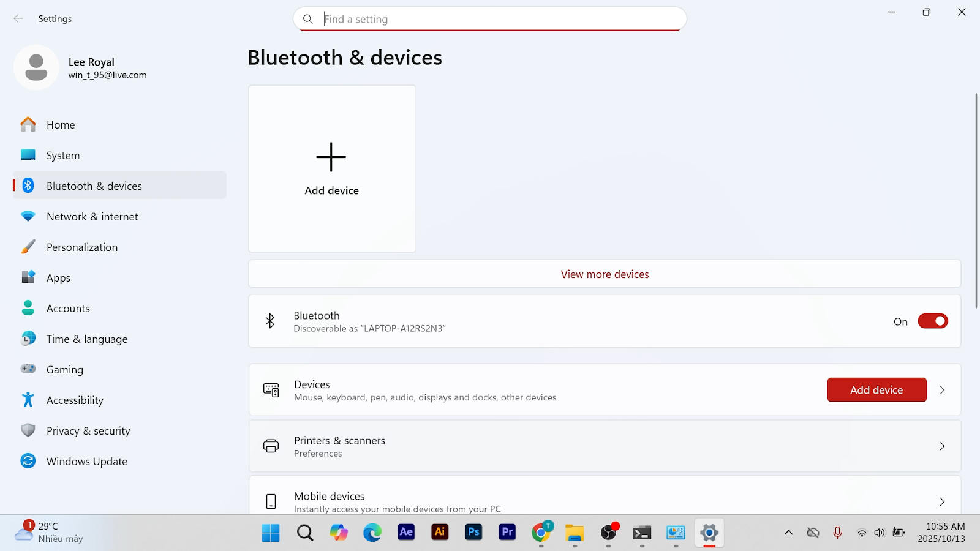This screenshot has width=980, height=551.
Task: Open Adobe After Effects from taskbar
Action: click(406, 533)
